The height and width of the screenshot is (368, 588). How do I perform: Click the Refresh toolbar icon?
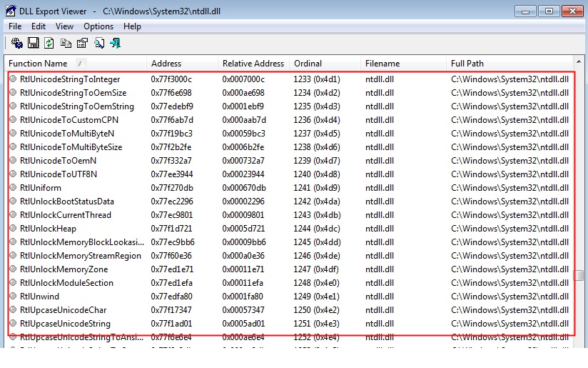pyautogui.click(x=49, y=43)
